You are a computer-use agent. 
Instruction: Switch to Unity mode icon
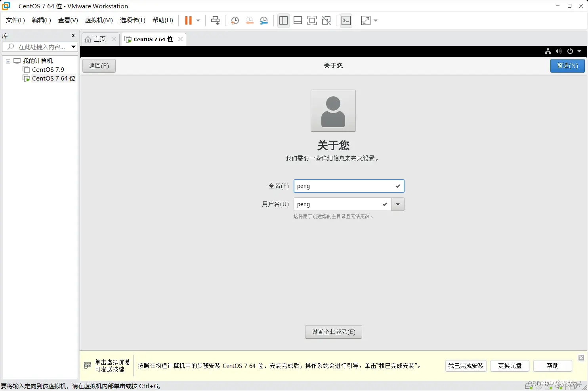point(326,21)
